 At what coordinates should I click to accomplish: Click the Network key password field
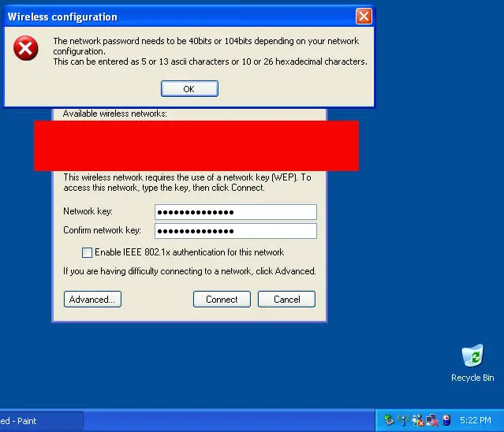click(x=236, y=212)
